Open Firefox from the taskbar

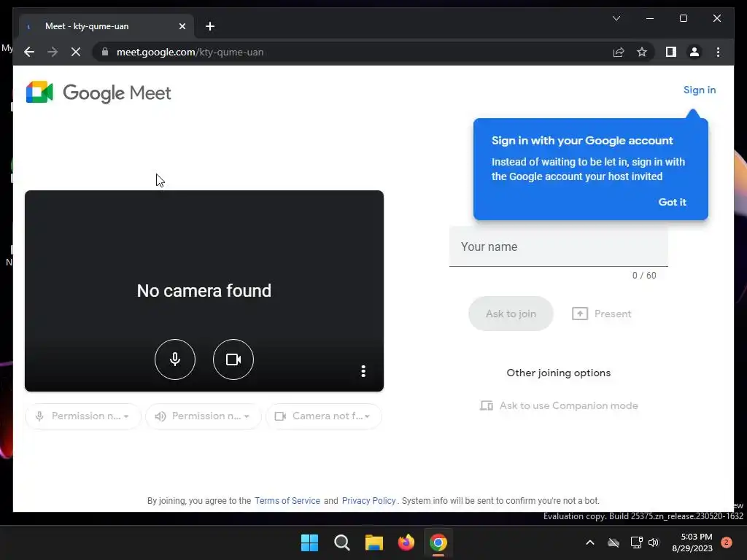[406, 542]
